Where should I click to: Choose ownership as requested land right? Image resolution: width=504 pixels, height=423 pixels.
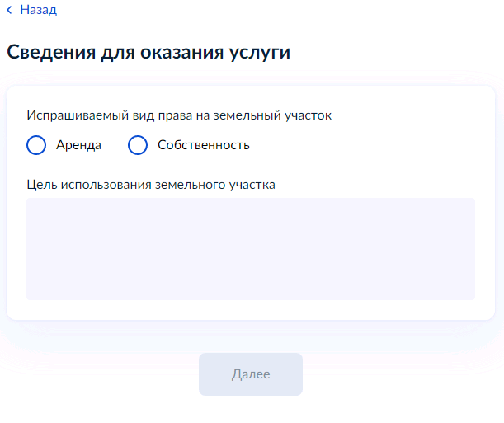138,145
